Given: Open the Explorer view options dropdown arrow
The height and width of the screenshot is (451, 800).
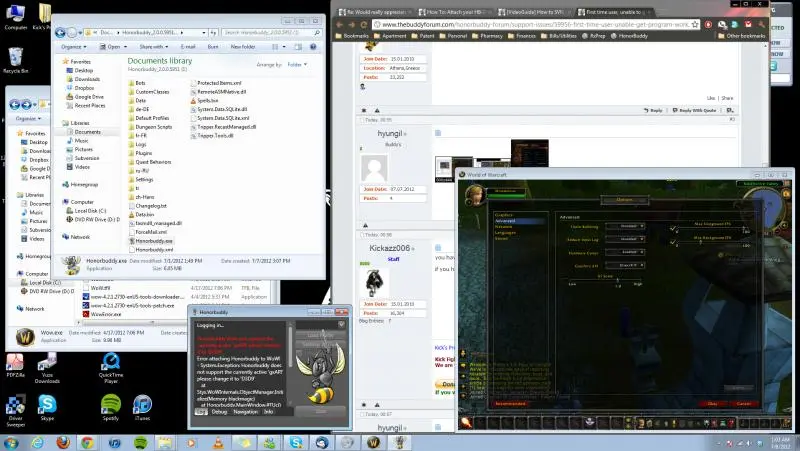Looking at the screenshot, I should tap(284, 47).
